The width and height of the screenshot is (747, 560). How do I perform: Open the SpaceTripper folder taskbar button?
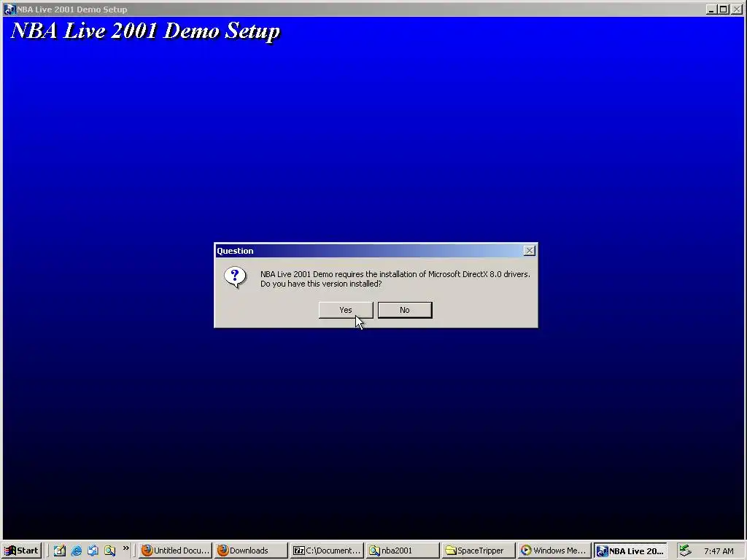click(479, 551)
